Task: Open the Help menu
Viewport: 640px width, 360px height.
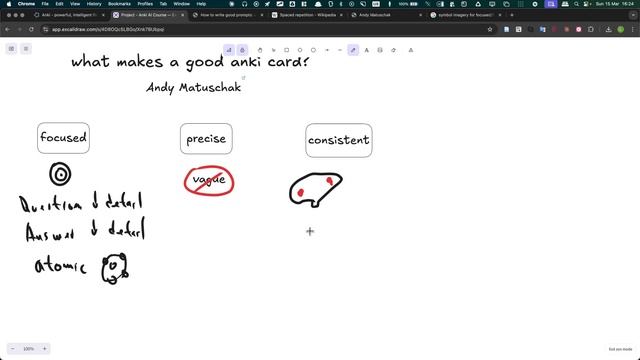Action: (201, 4)
